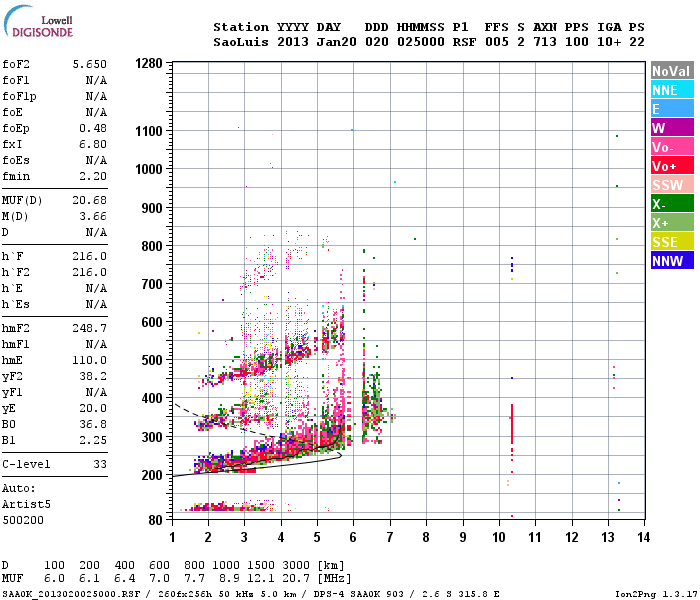Click the yE value 20.0

coord(93,408)
